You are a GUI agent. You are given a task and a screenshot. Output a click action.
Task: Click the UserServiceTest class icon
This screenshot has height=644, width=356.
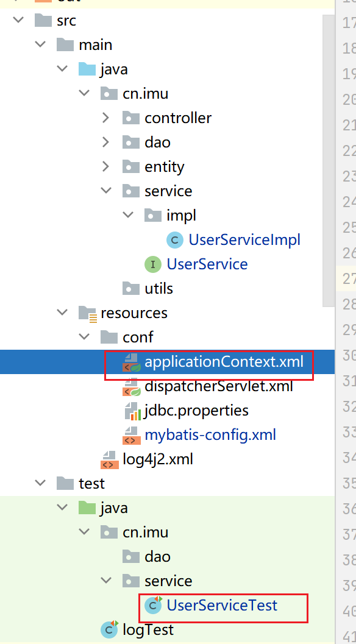tap(154, 605)
